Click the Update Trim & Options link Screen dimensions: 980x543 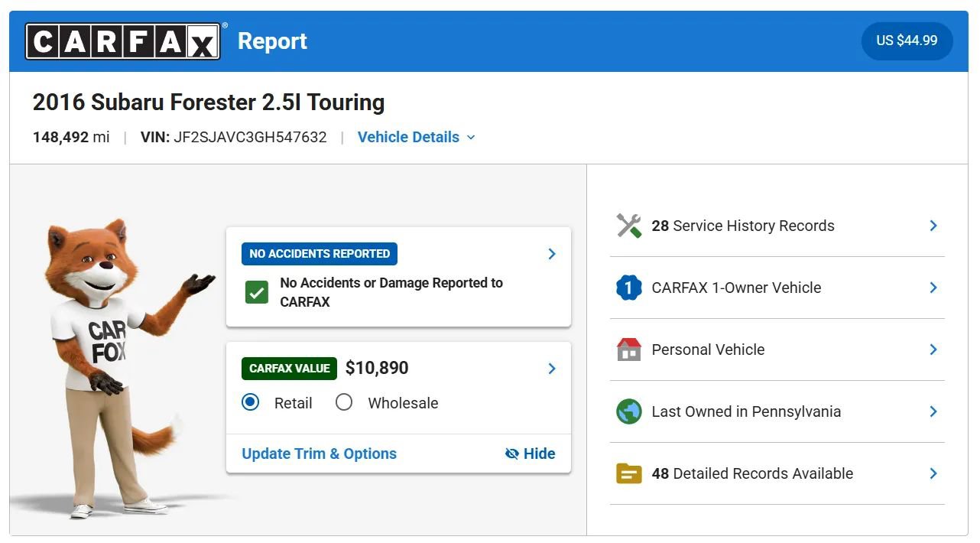pos(320,454)
